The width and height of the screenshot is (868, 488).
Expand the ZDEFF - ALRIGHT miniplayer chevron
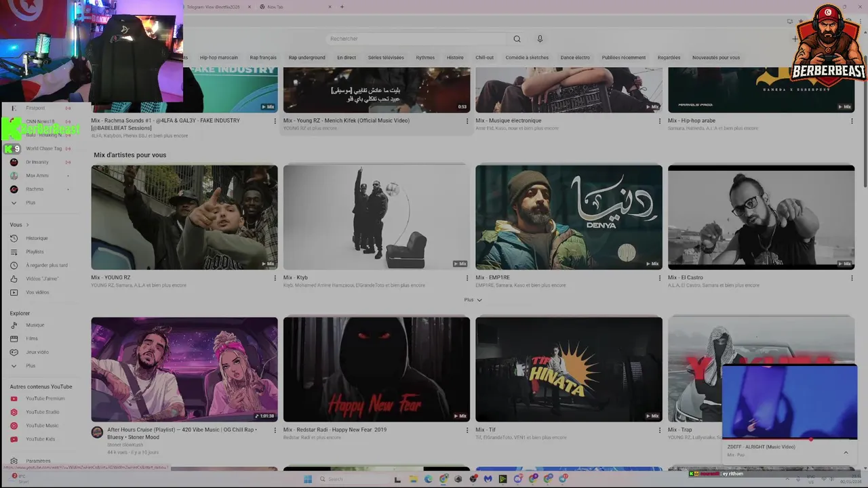click(x=846, y=453)
